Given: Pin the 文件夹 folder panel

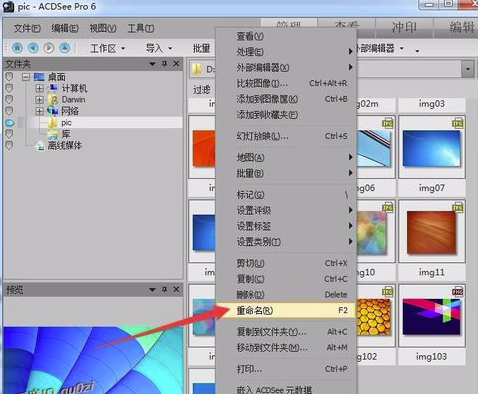Looking at the screenshot, I should click(164, 63).
